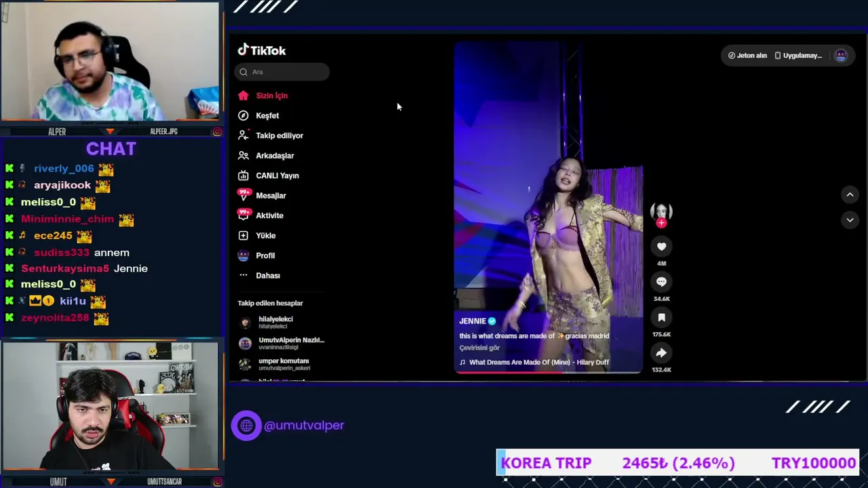The height and width of the screenshot is (488, 868).
Task: Share the video with the arrow icon
Action: tap(661, 352)
